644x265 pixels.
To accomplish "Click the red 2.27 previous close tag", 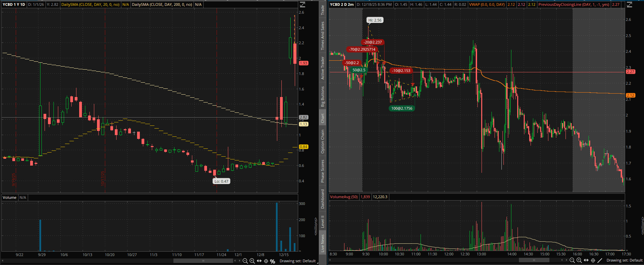I will click(x=631, y=72).
